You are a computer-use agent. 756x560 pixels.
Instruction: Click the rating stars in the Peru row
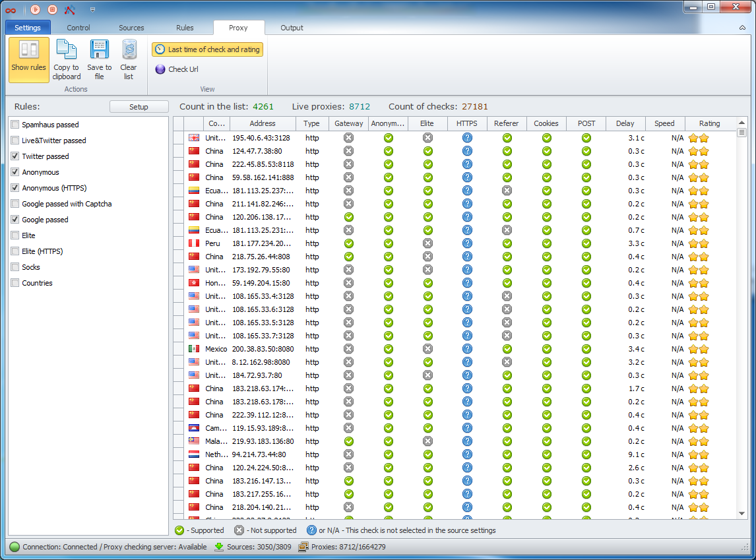point(699,243)
